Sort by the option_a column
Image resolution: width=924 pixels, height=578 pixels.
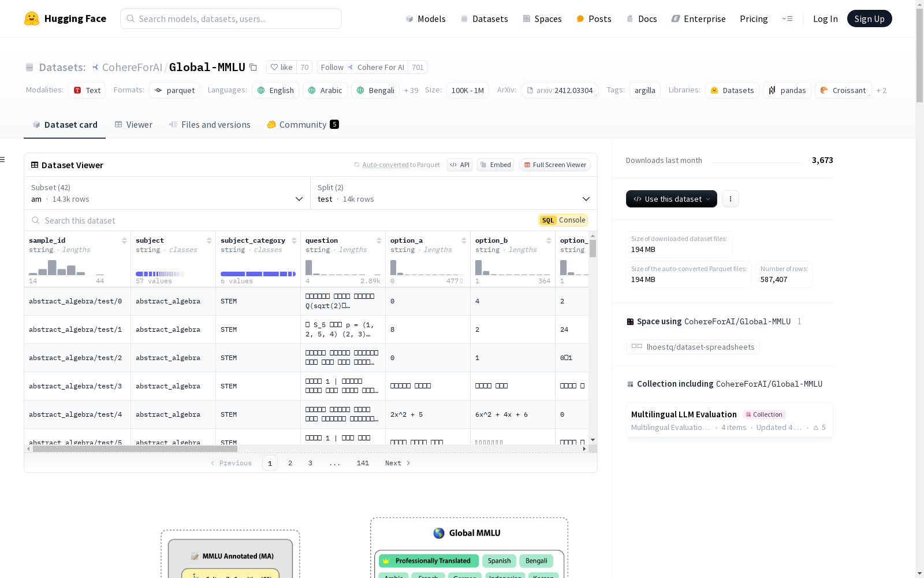pos(464,240)
